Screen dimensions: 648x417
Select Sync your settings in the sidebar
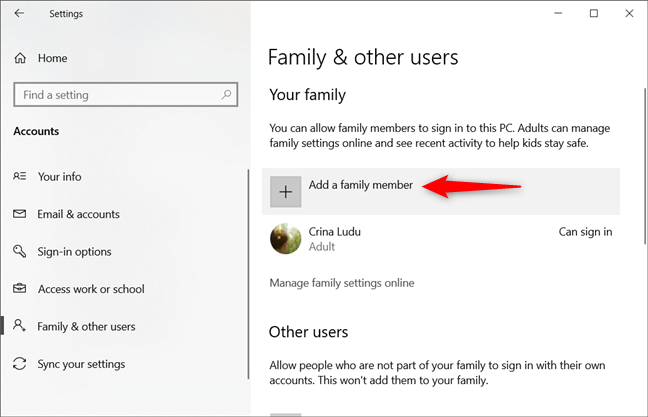click(81, 364)
